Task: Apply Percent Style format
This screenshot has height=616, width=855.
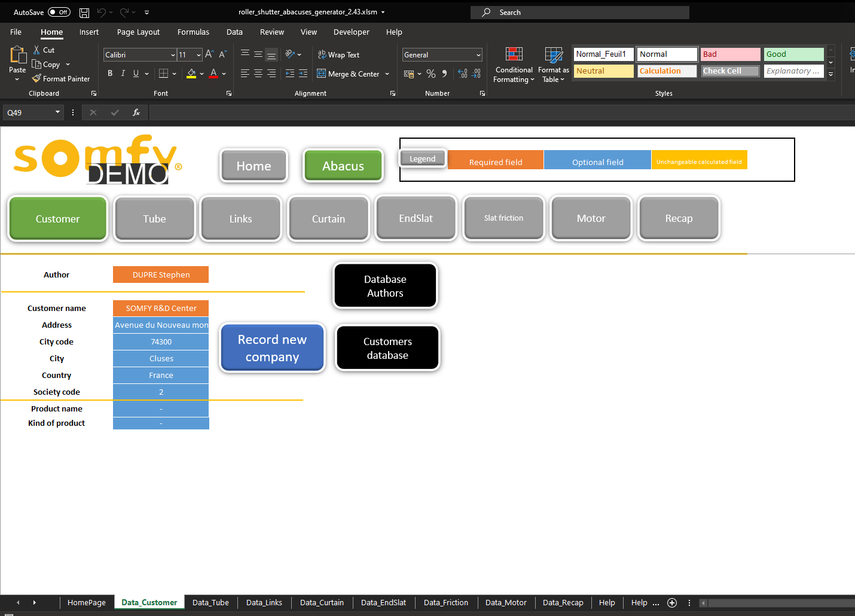Action: pos(431,74)
